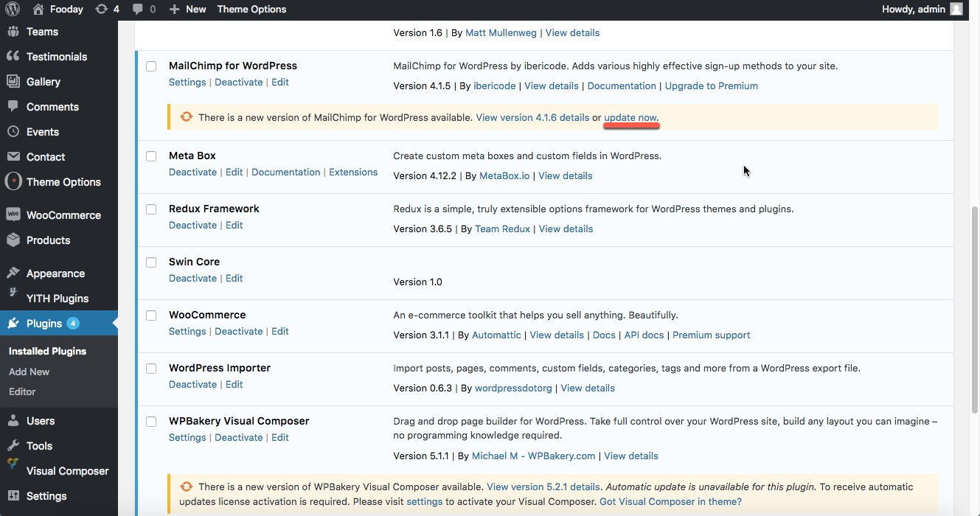Open WooCommerce plugin Settings link
Viewport: 980px width, 516px height.
pyautogui.click(x=187, y=332)
